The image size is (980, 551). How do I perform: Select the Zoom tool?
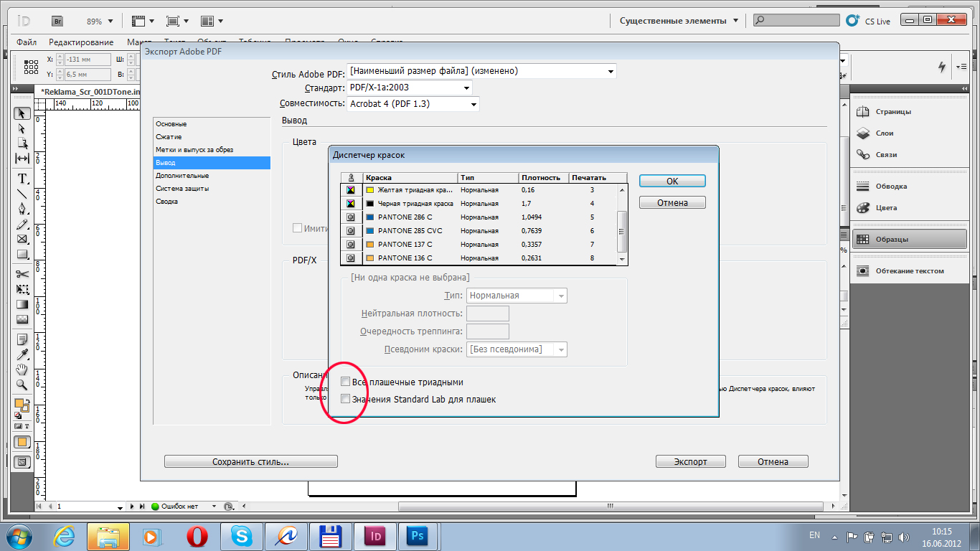pos(22,385)
